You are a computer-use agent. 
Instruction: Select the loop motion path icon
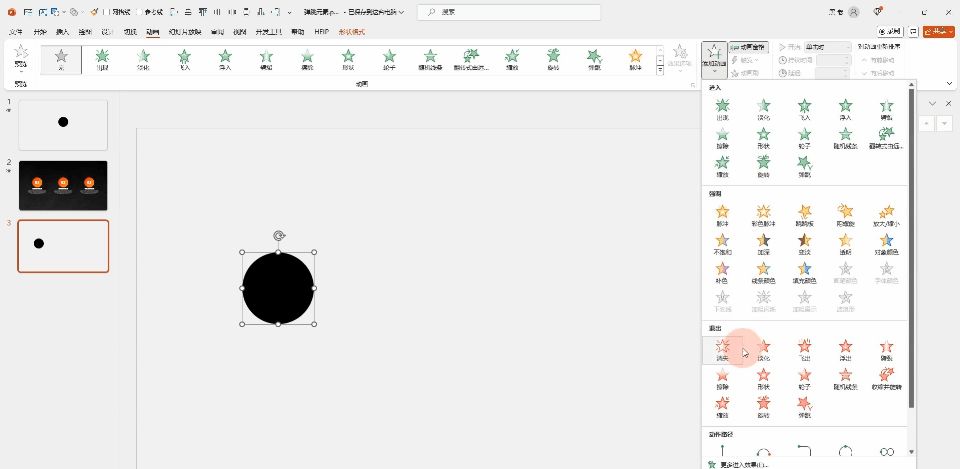click(887, 452)
